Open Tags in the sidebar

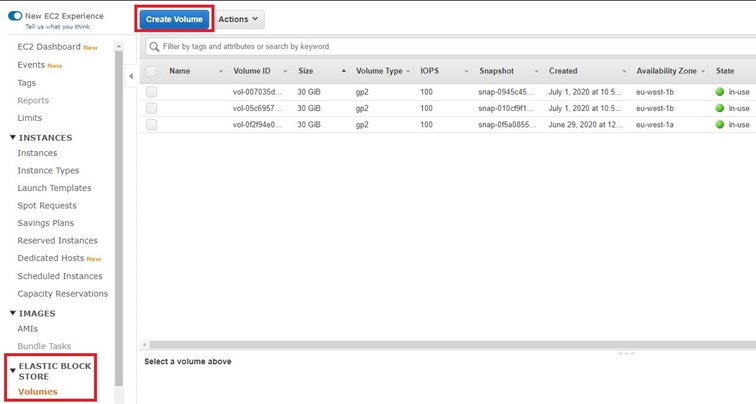(27, 83)
